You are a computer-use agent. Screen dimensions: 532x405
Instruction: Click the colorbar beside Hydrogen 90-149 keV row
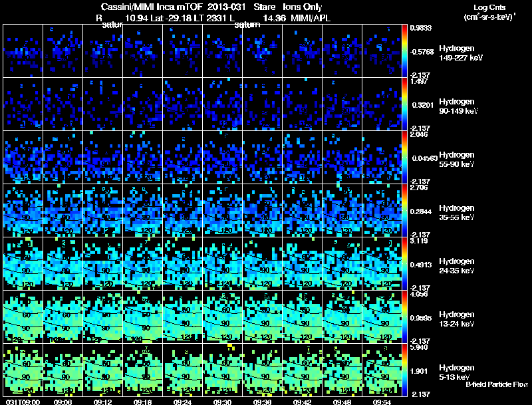pos(404,104)
